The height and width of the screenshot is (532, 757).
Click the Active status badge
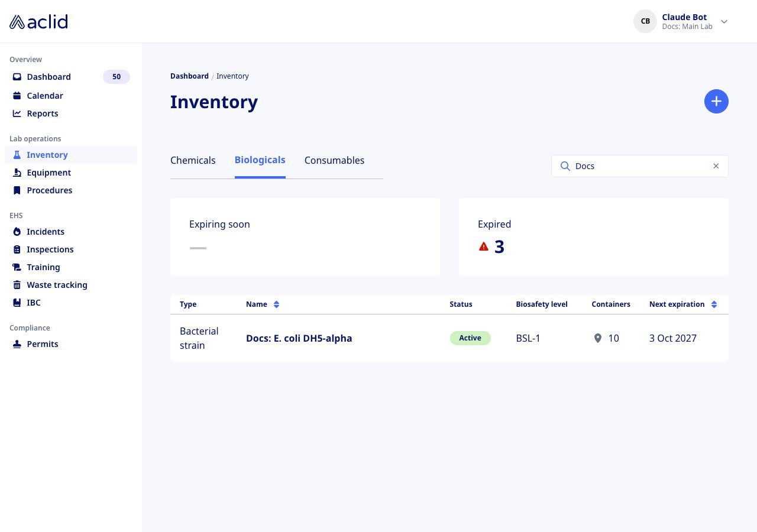pyautogui.click(x=470, y=338)
